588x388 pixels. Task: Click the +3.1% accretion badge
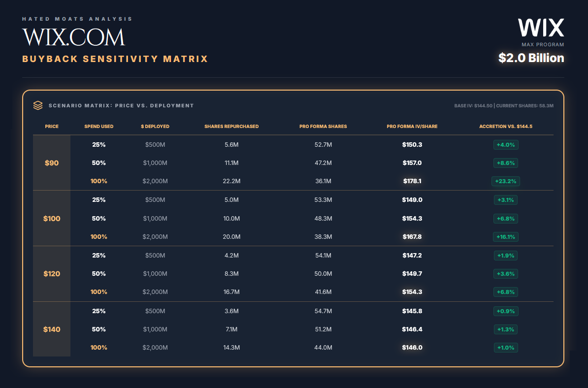click(x=505, y=200)
